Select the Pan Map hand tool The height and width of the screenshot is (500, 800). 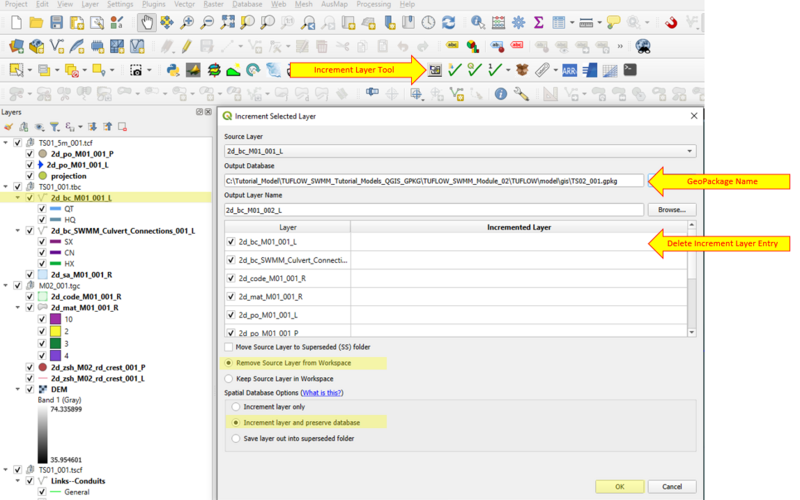[x=148, y=22]
